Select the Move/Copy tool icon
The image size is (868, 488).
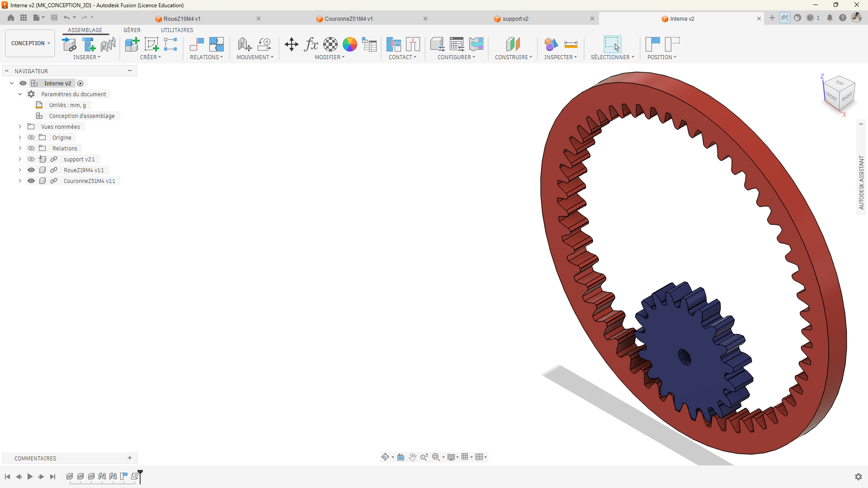[291, 44]
